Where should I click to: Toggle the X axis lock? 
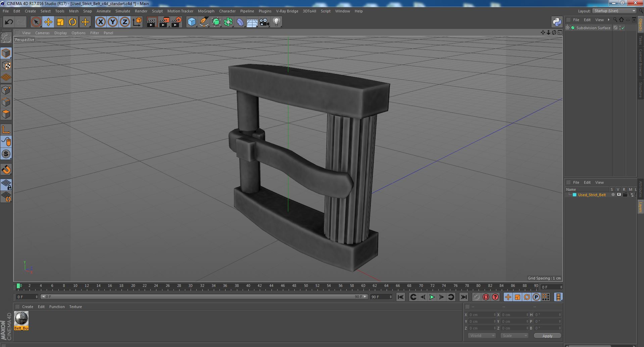100,22
